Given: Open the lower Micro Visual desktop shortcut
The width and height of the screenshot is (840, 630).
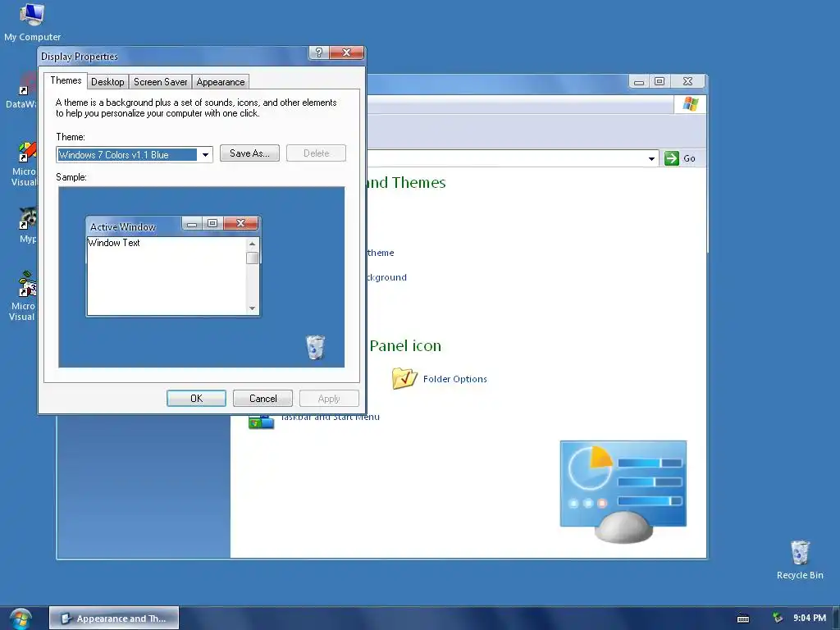Looking at the screenshot, I should (24, 295).
